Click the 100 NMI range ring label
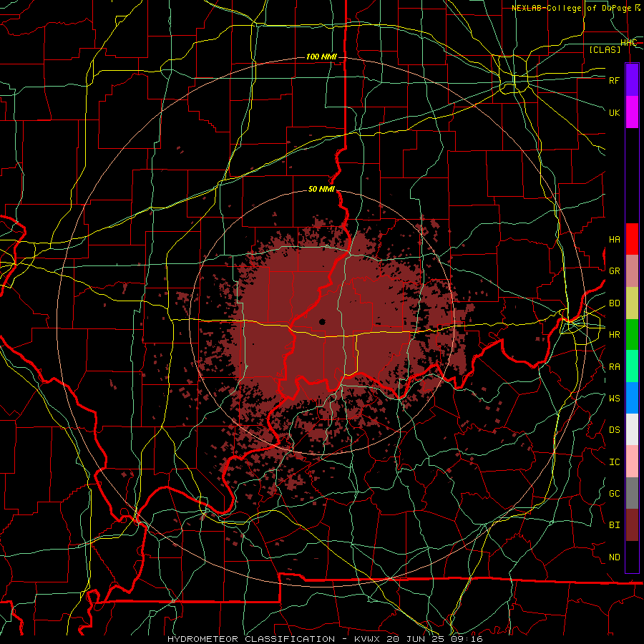644x644 pixels. click(321, 57)
